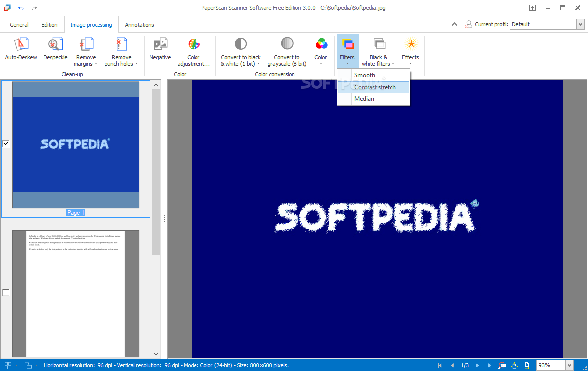This screenshot has height=371, width=588.
Task: Expand the window arrangement dropdown arrow
Action: tap(36, 365)
